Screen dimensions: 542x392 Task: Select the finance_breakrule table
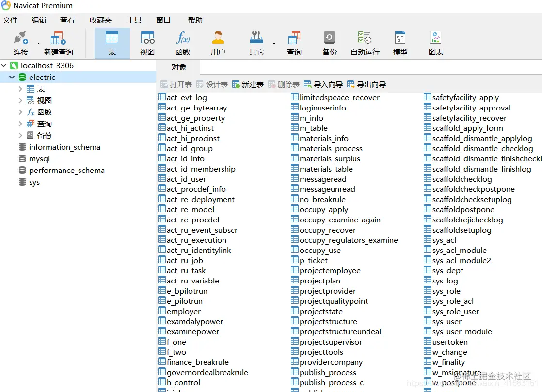193,362
